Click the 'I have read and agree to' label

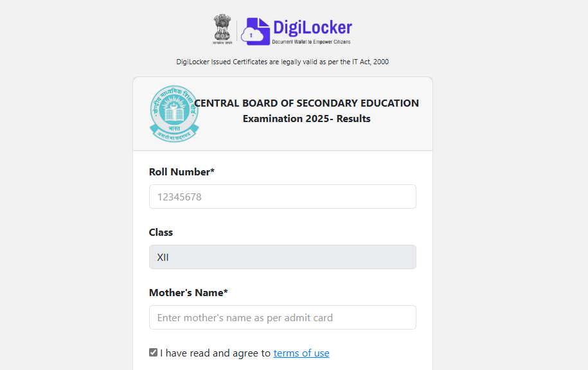point(215,353)
